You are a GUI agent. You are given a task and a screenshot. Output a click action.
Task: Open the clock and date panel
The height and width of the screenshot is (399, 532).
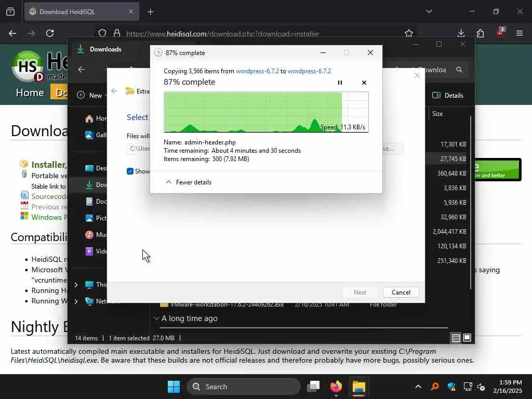pyautogui.click(x=508, y=387)
